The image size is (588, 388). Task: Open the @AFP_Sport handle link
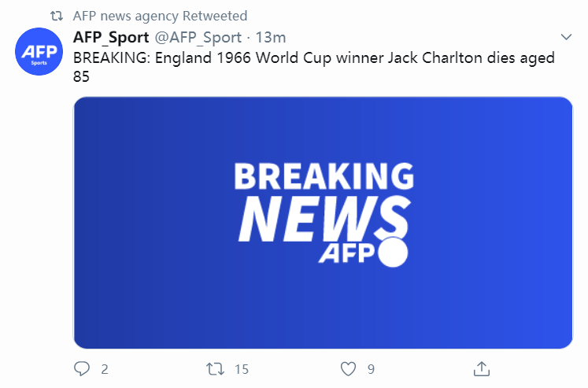[x=196, y=38]
